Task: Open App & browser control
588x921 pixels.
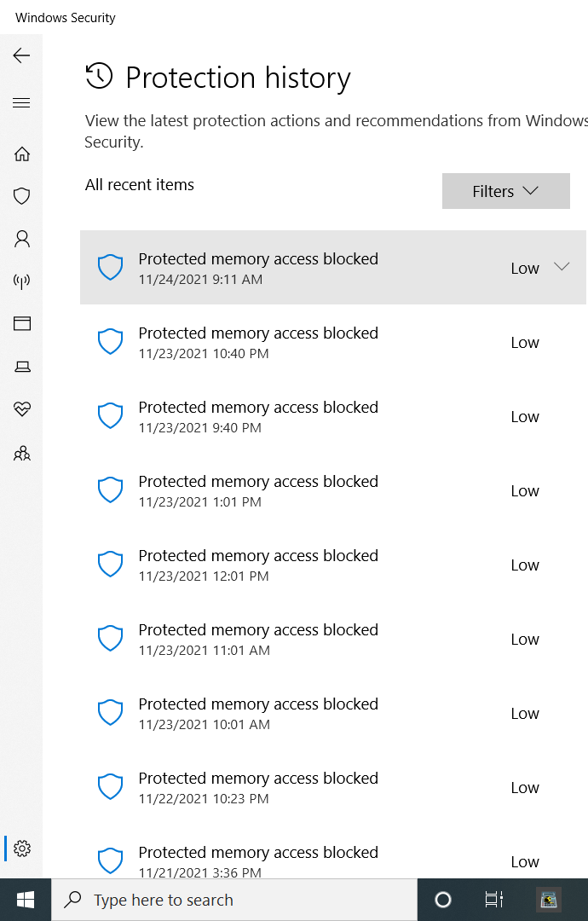Action: point(21,324)
